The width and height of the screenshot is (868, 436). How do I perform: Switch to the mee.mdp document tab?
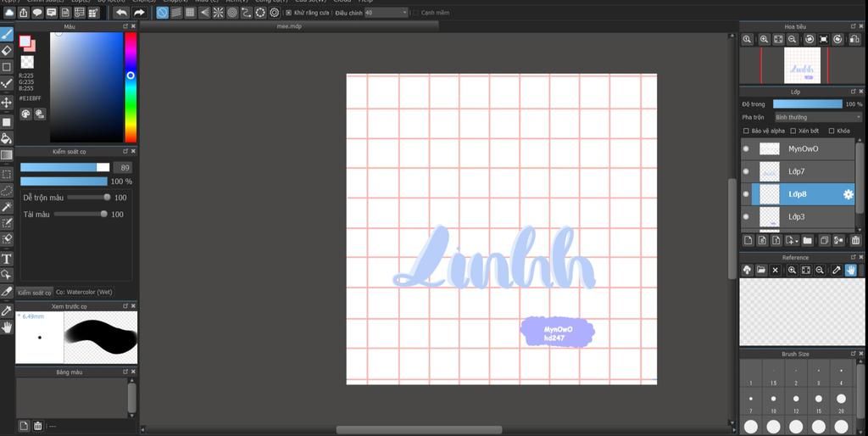[290, 26]
